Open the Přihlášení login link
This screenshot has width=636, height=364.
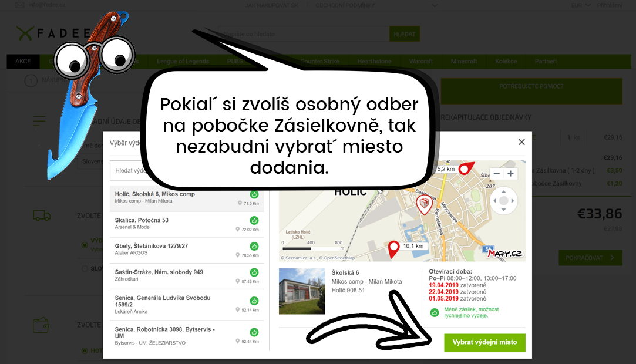point(610,5)
